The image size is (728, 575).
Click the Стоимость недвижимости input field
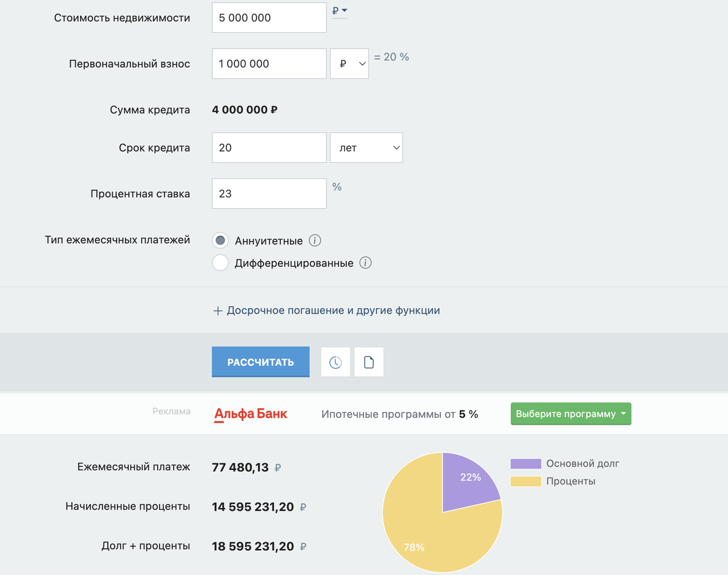pyautogui.click(x=269, y=18)
